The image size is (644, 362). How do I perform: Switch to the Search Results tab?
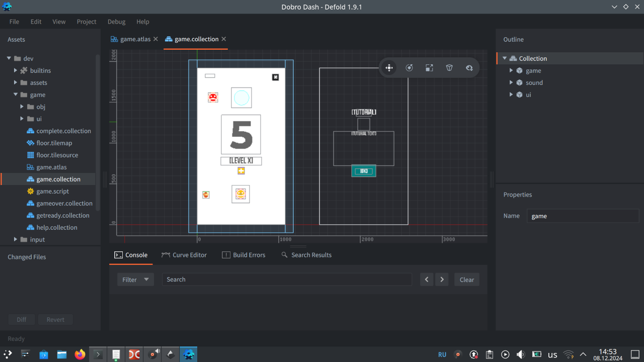[306, 255]
